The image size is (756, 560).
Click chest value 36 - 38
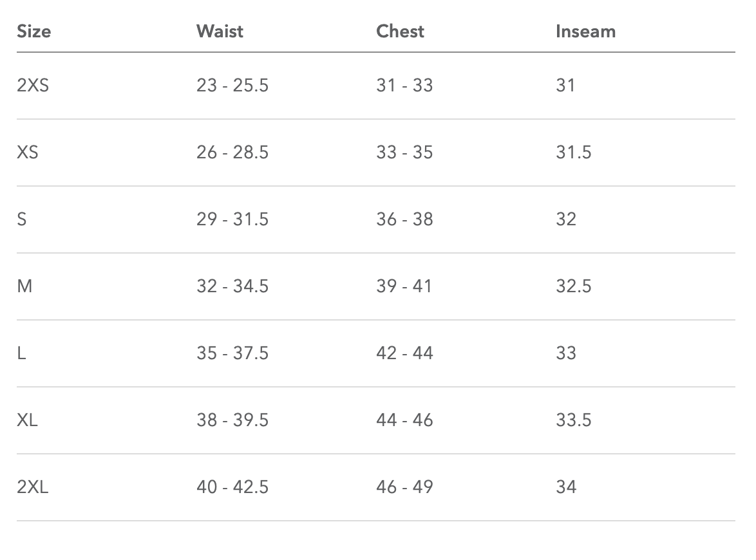pos(404,219)
